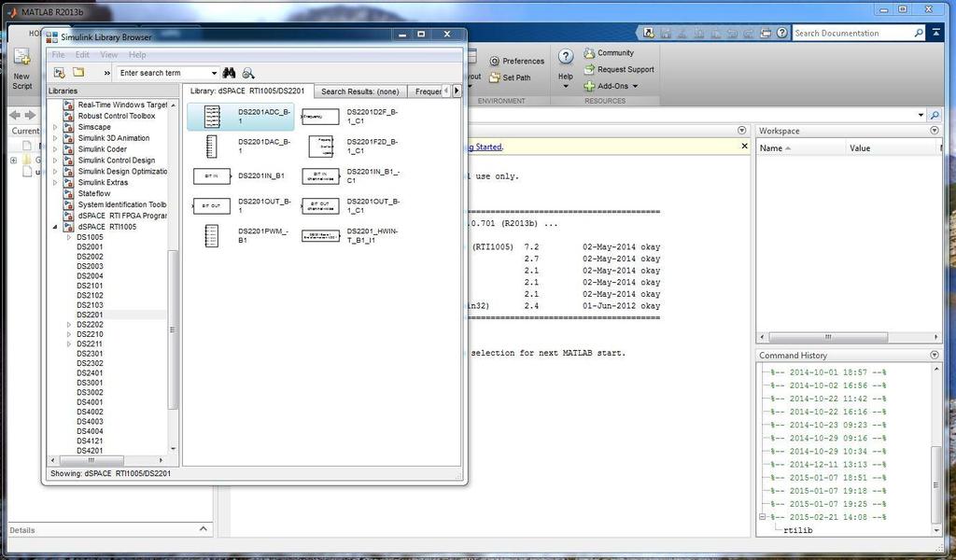Open the Help menu in Library Browser

pos(137,55)
